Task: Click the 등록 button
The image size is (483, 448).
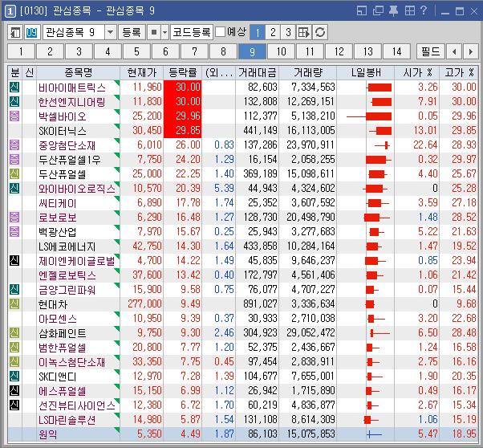Action: coord(132,32)
